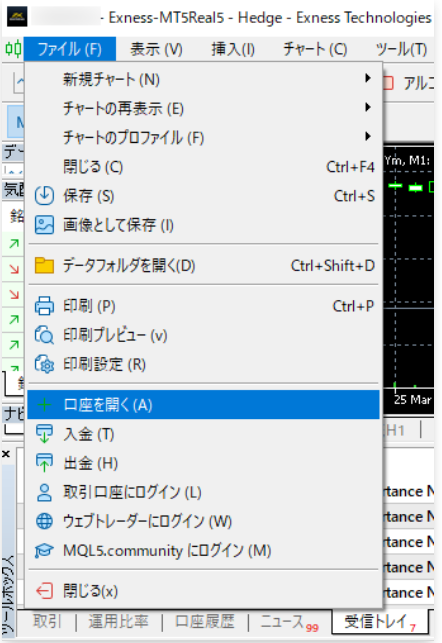This screenshot has height=643, width=442.
Task: Select 新規チャート (N) menu entry
Action: pos(203,79)
